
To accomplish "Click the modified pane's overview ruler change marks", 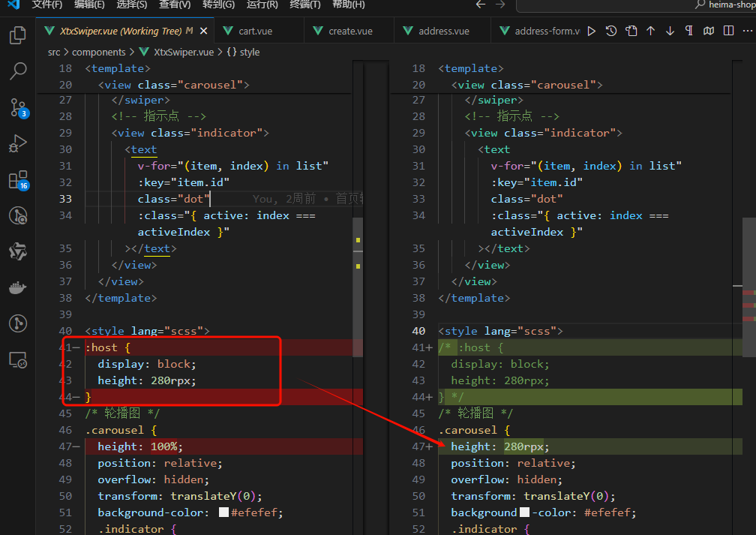I will point(748,305).
